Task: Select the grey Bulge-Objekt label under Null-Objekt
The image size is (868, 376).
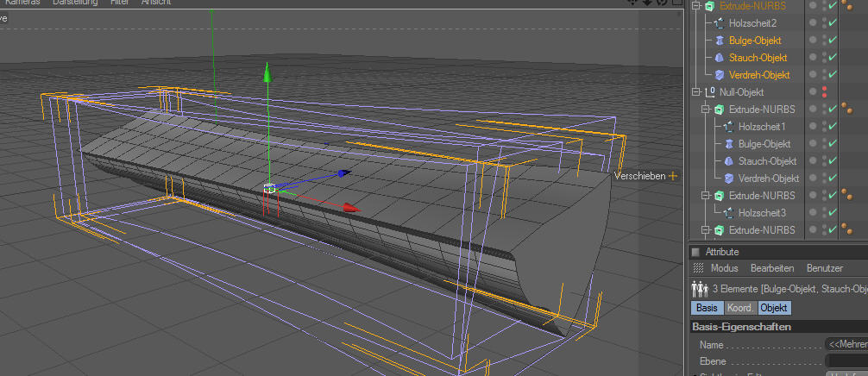Action: (764, 144)
